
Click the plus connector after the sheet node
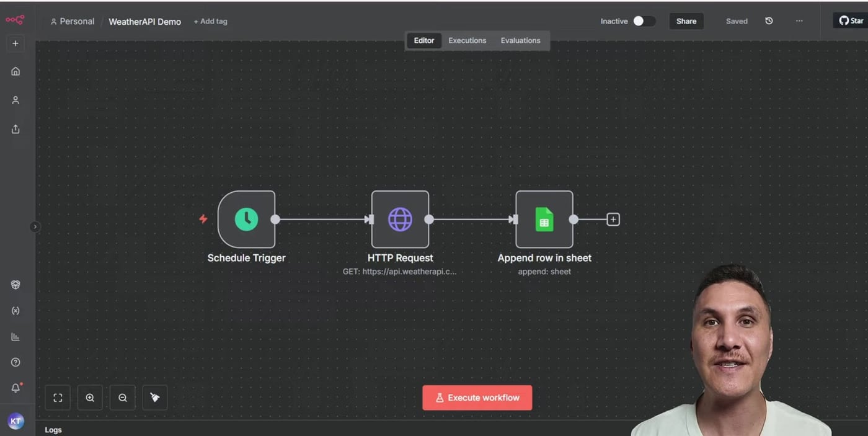click(x=613, y=219)
